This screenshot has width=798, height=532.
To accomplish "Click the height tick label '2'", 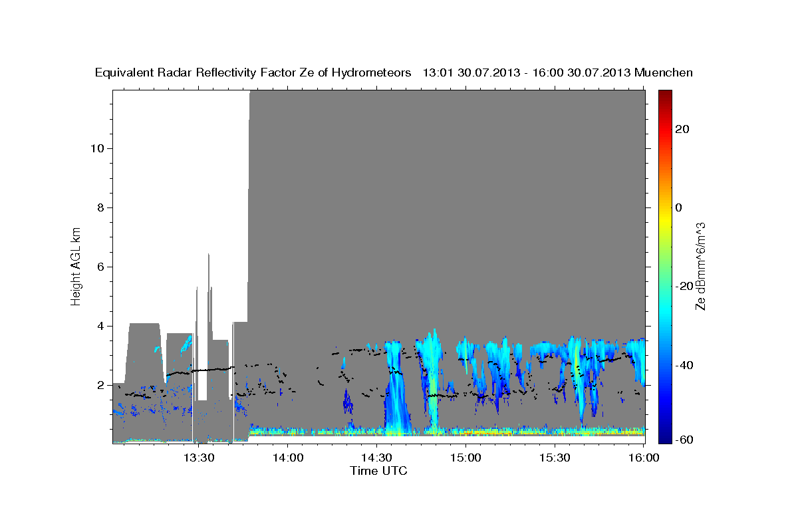I will (100, 385).
